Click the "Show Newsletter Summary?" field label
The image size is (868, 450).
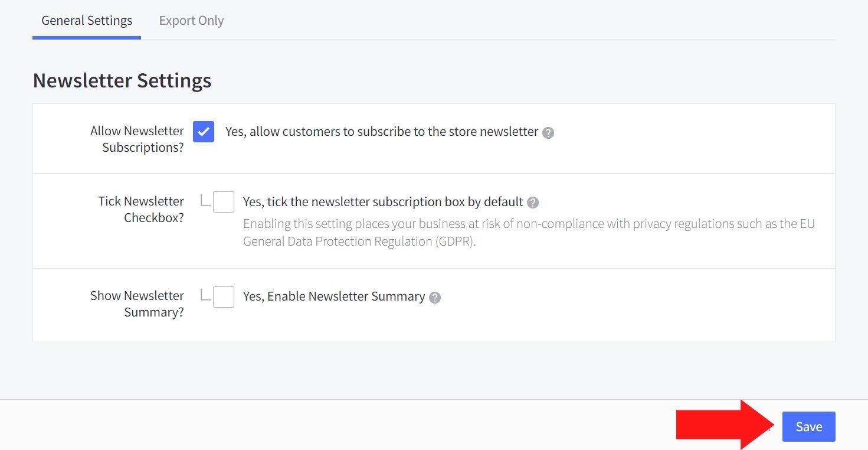pyautogui.click(x=137, y=304)
